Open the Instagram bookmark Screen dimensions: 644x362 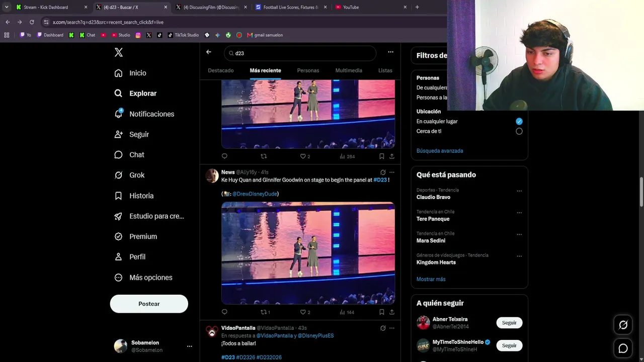(x=138, y=35)
